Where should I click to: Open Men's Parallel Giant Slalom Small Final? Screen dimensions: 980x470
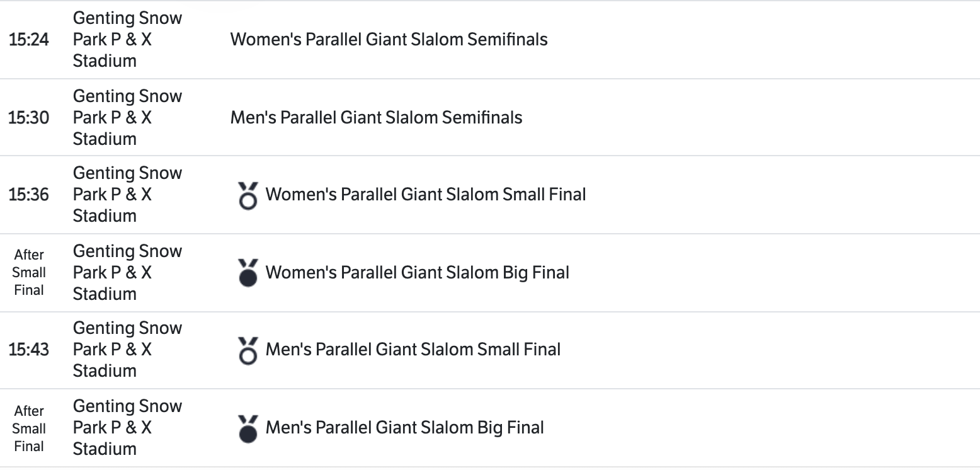click(x=413, y=350)
